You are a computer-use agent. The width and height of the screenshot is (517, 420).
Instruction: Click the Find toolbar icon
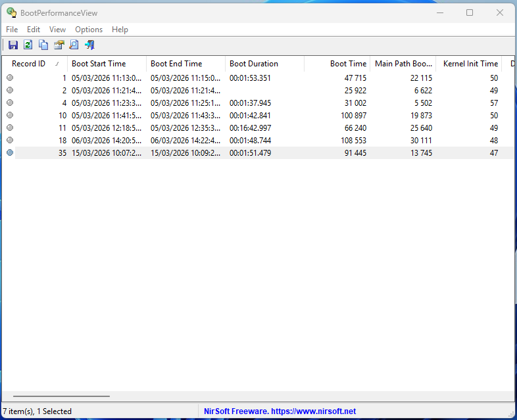click(x=74, y=45)
